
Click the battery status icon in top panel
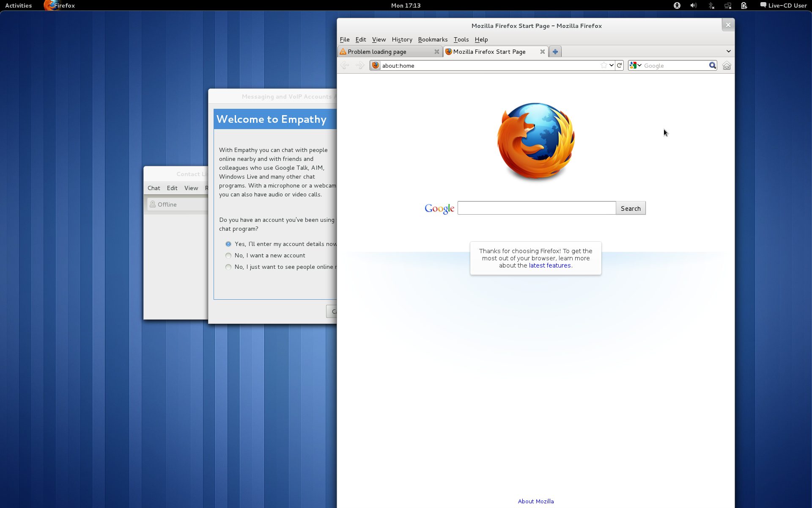[744, 6]
